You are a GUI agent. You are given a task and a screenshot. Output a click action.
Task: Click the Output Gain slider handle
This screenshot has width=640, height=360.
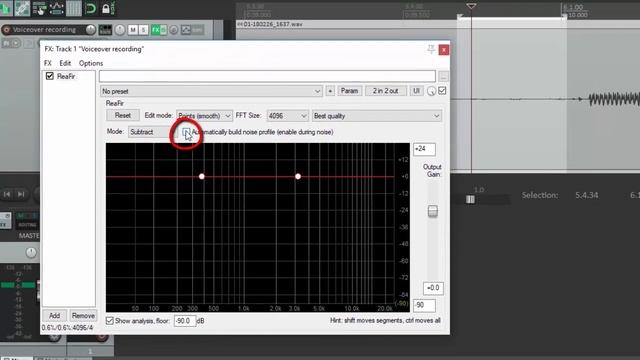click(433, 211)
